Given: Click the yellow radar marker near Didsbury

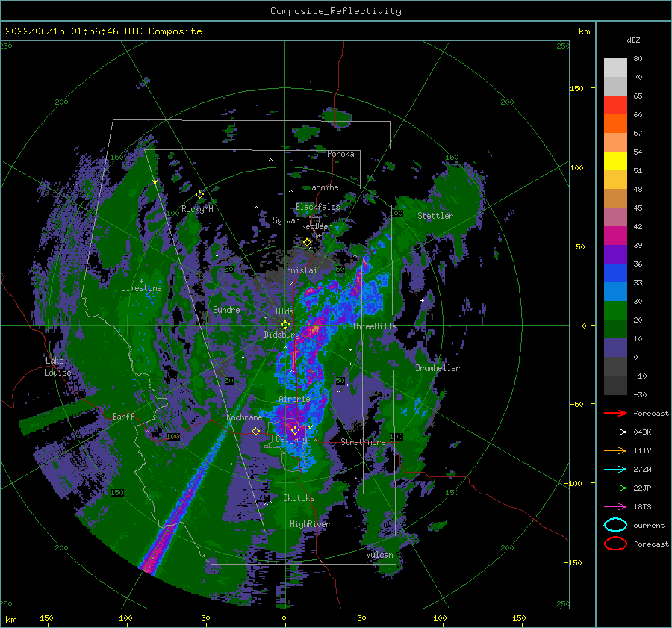Looking at the screenshot, I should (x=285, y=325).
